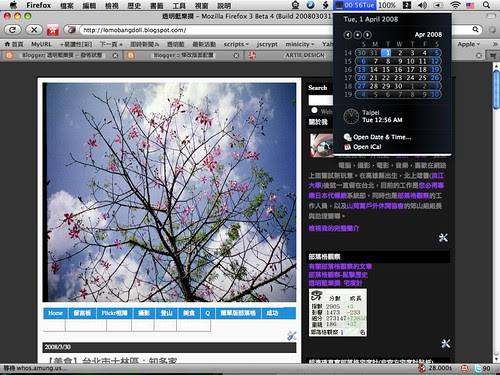Click the wrench icon under the profile section

click(x=443, y=238)
